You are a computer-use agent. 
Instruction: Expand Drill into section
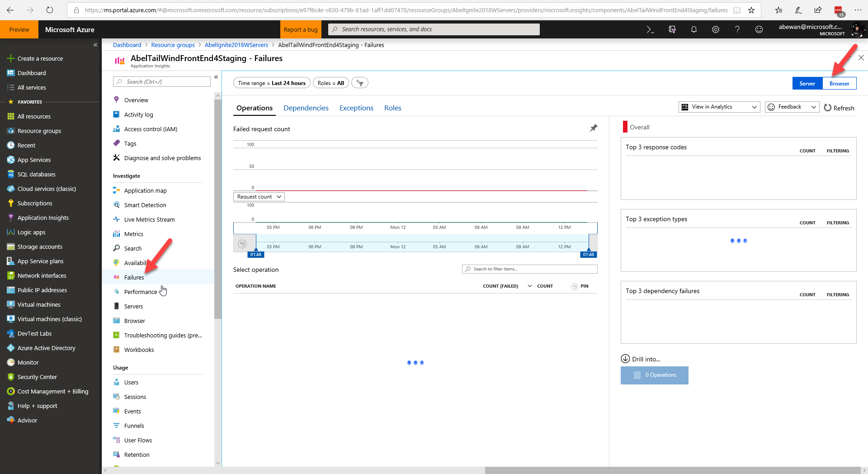(x=641, y=359)
